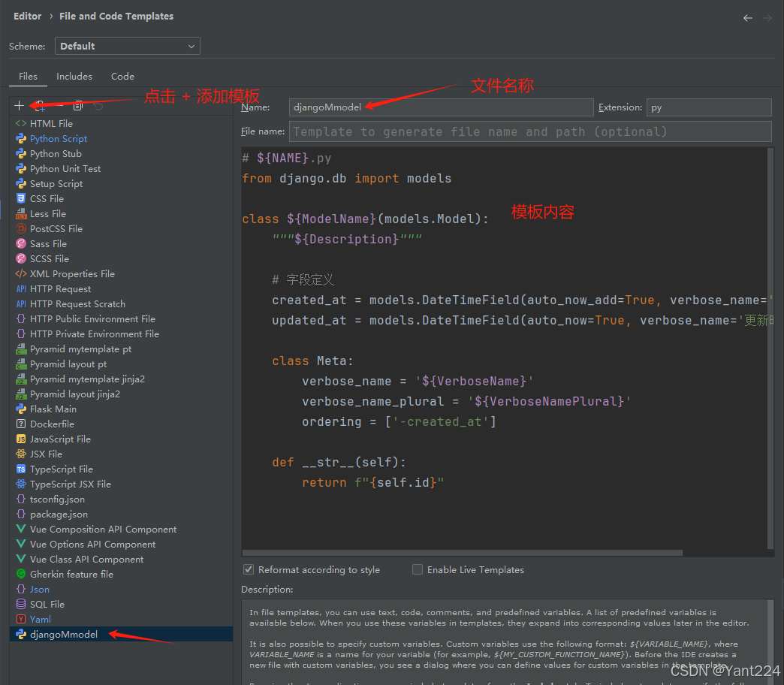Select the HTTP Request template
Screen dimensions: 784x685
pyautogui.click(x=121, y=289)
